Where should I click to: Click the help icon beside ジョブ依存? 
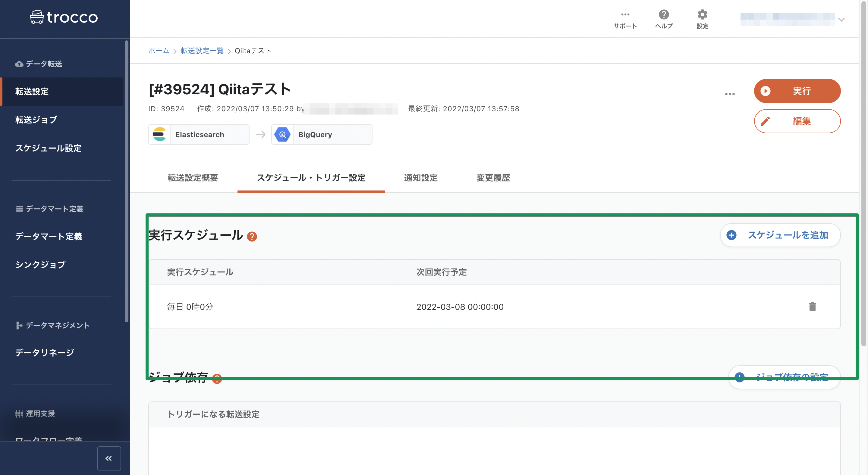[x=217, y=379]
